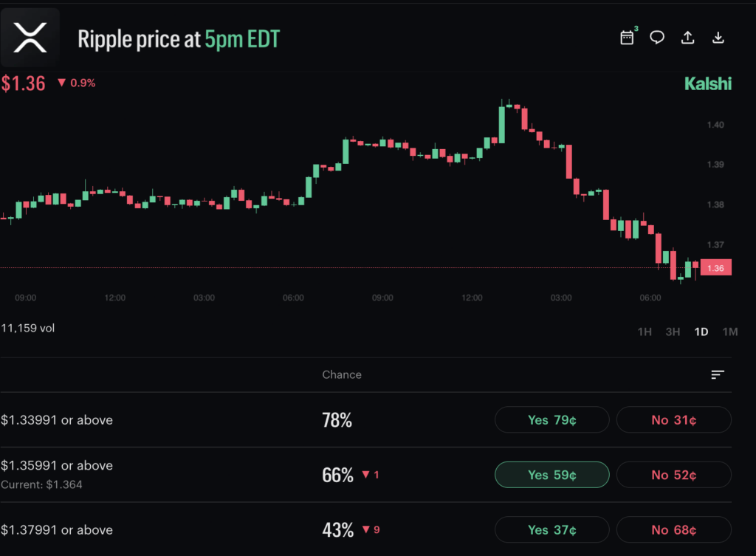Download the chart data
Viewport: 756px width, 556px height.
point(718,36)
